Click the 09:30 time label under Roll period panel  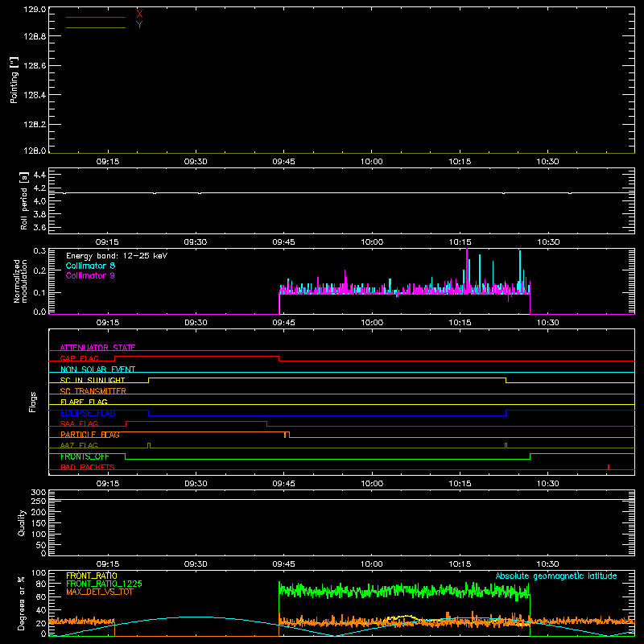[196, 242]
